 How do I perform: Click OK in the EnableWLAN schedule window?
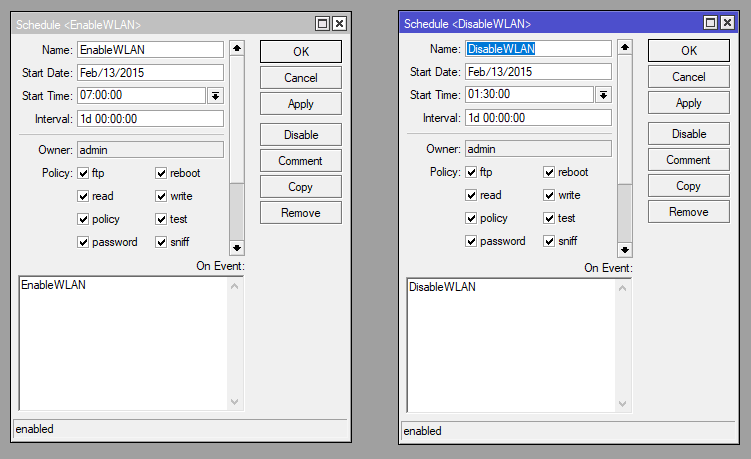tap(301, 52)
